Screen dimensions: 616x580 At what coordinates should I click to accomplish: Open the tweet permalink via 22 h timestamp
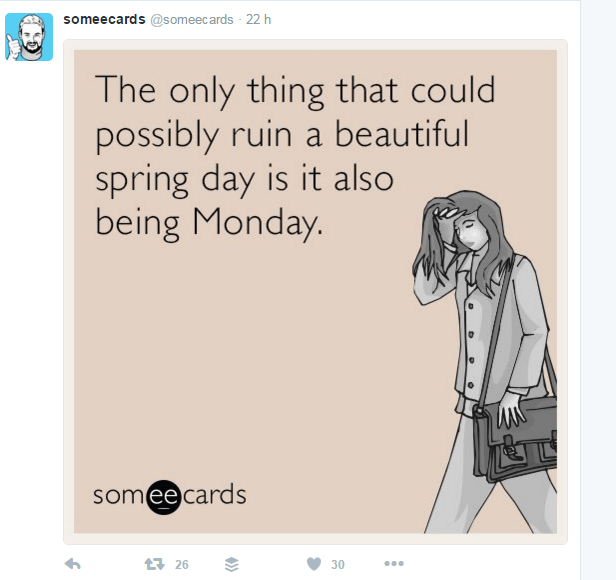click(x=258, y=20)
